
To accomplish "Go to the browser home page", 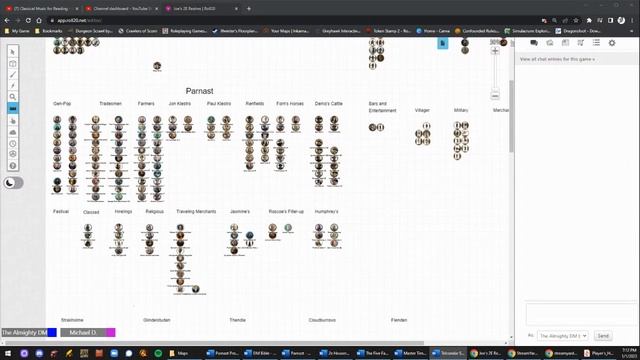I will pos(39,20).
